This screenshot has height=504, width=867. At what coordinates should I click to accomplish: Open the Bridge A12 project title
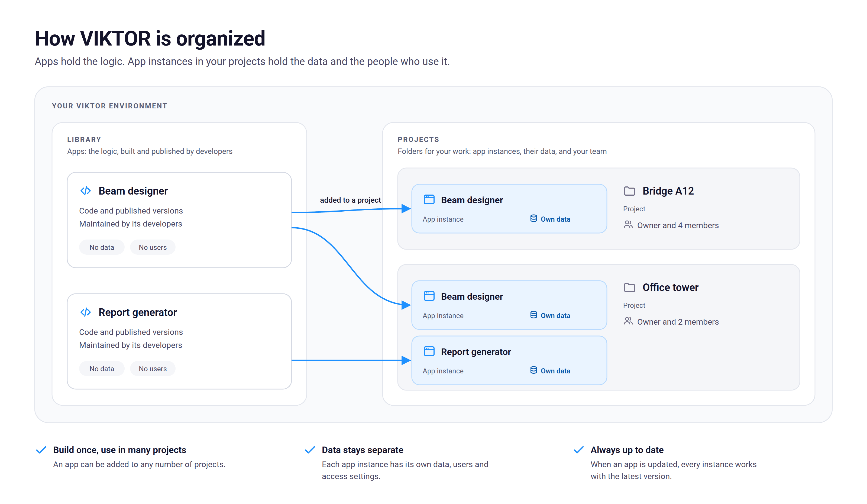[668, 191]
